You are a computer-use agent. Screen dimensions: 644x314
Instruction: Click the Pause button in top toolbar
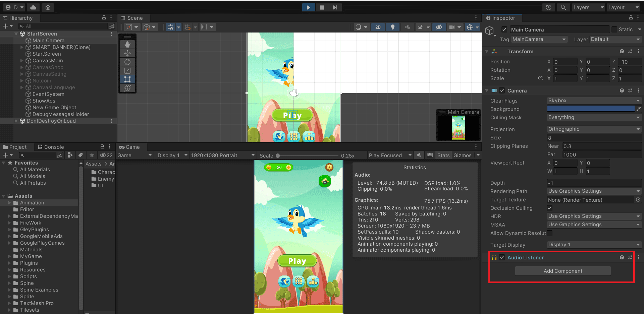pyautogui.click(x=322, y=7)
